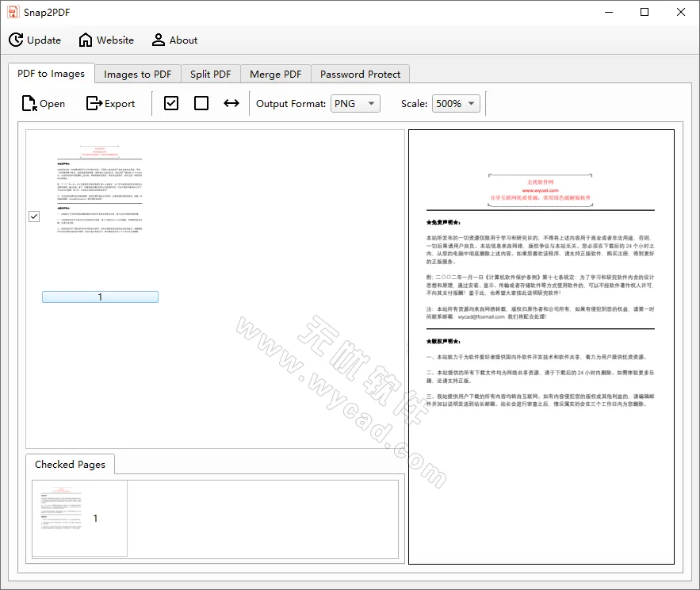Viewport: 700px width, 590px height.
Task: Check for updates via Update icon
Action: coord(36,40)
